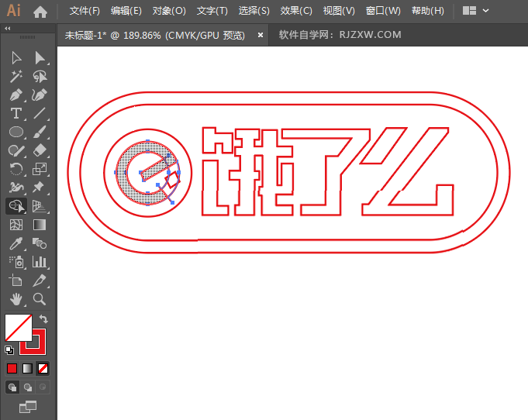Collapse the toolbar with double-arrow

[8, 29]
